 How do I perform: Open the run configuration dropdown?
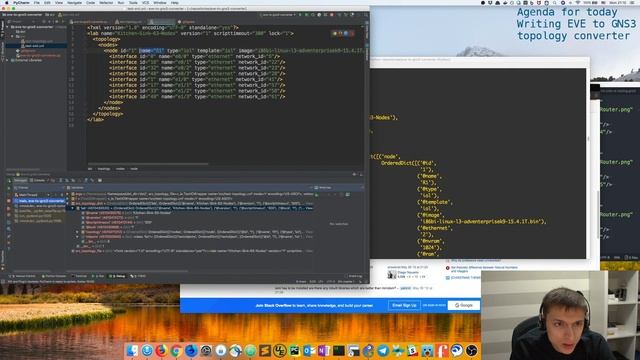click(278, 15)
